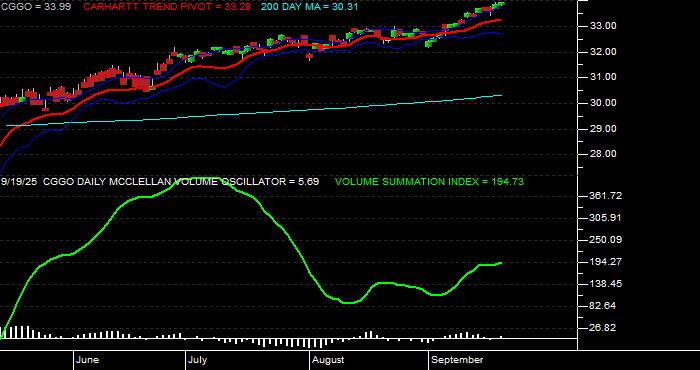Select the 32.00 price axis value
This screenshot has width=700, height=370.
pos(603,52)
